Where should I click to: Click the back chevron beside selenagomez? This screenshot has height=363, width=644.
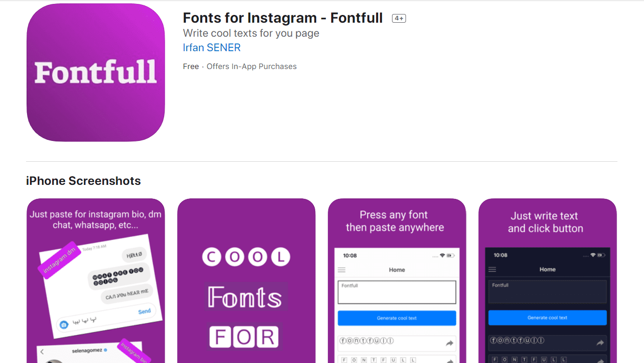pos(42,351)
